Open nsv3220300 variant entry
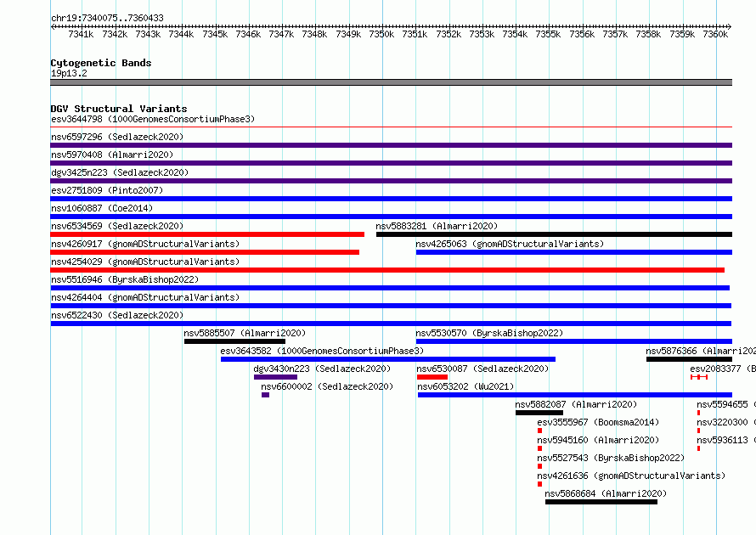 tap(726, 422)
